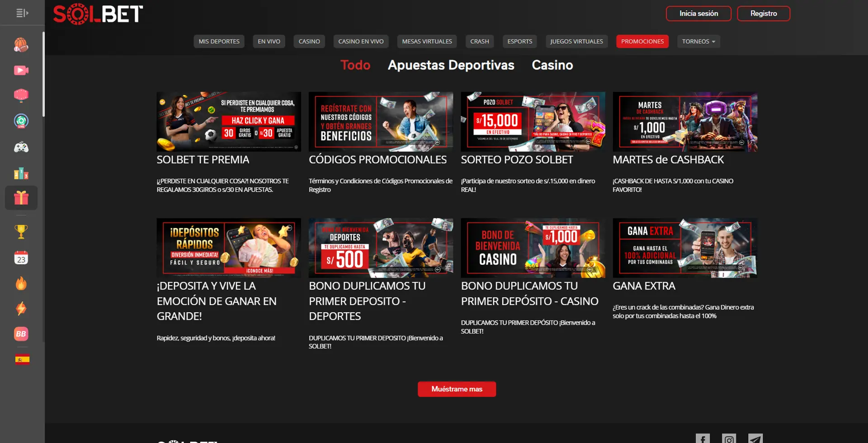
Task: Open CASINO menu item
Action: 309,41
